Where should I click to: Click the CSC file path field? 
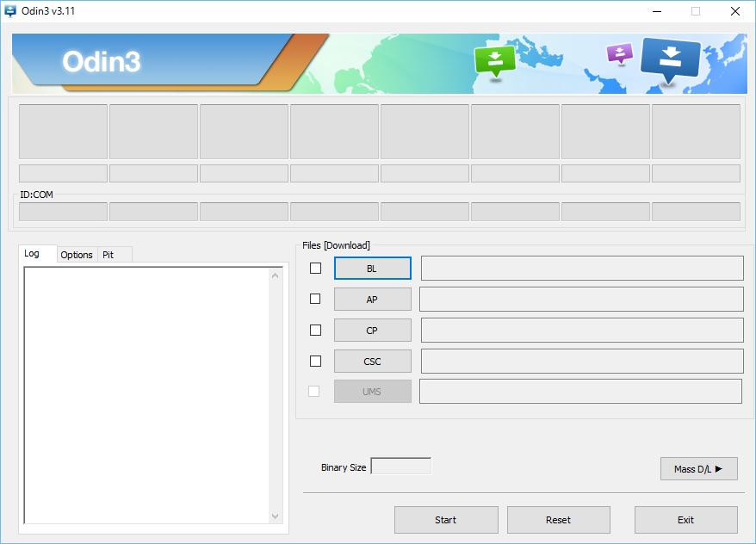582,361
